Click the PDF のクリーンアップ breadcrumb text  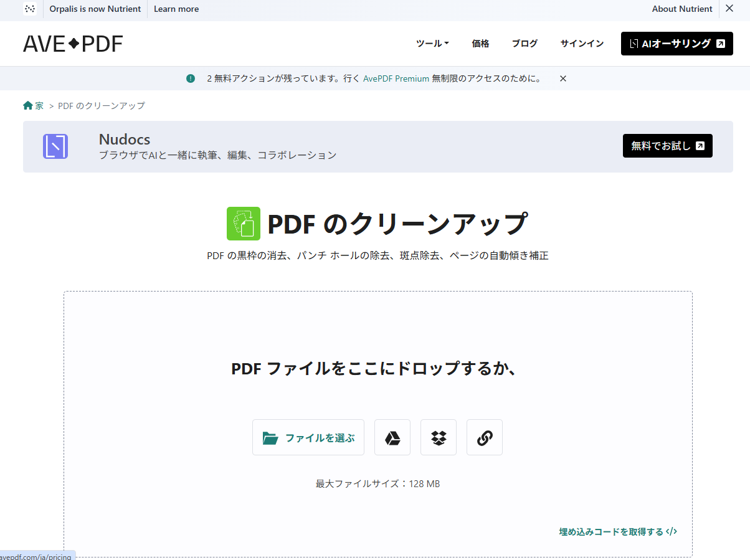(102, 106)
